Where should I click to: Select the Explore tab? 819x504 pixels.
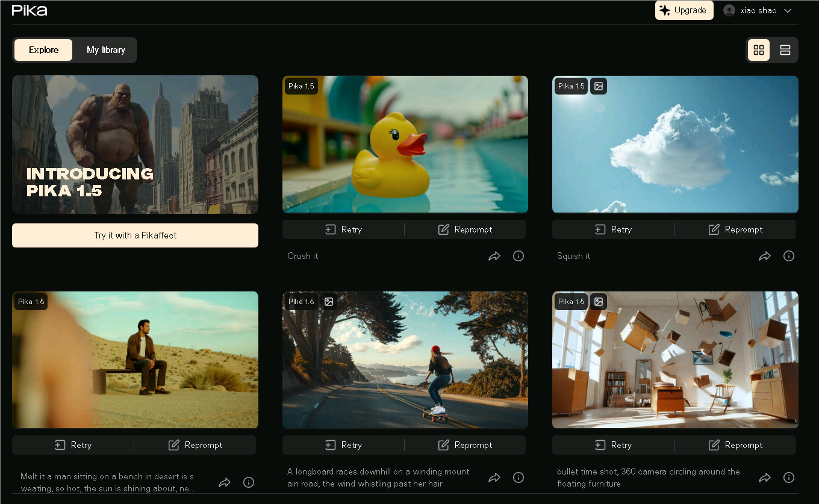(x=43, y=50)
